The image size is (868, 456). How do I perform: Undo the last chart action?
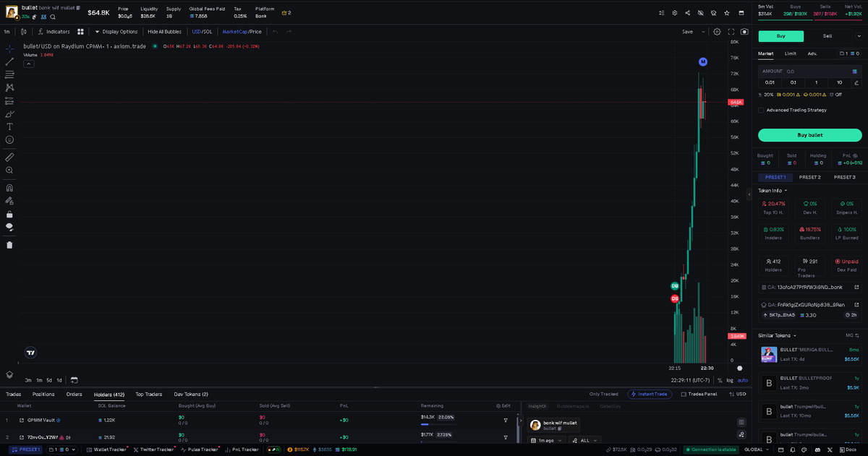point(275,32)
